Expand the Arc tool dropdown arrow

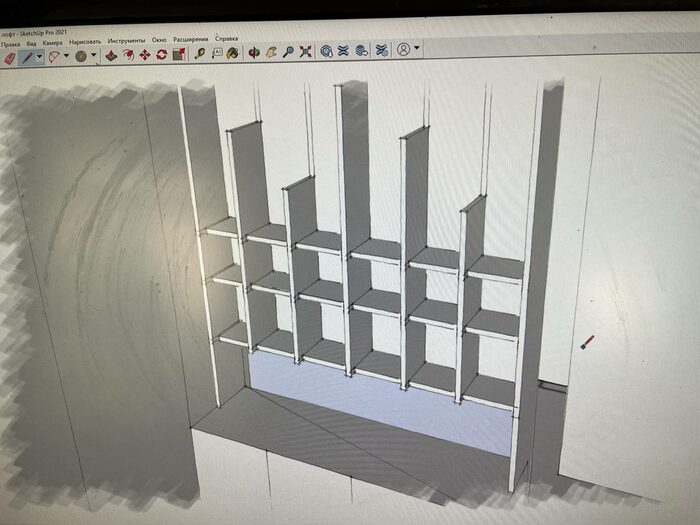[66, 57]
